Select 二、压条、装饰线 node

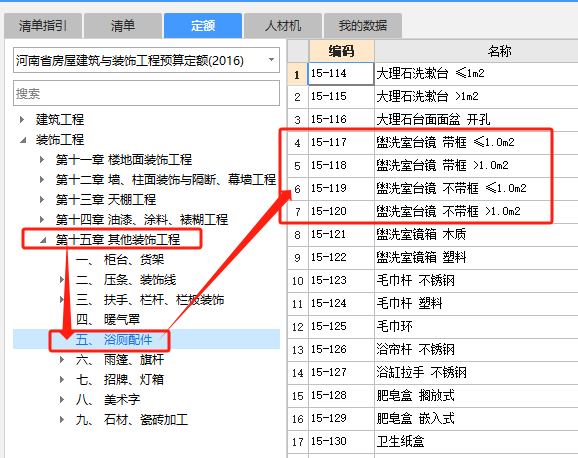(x=126, y=280)
